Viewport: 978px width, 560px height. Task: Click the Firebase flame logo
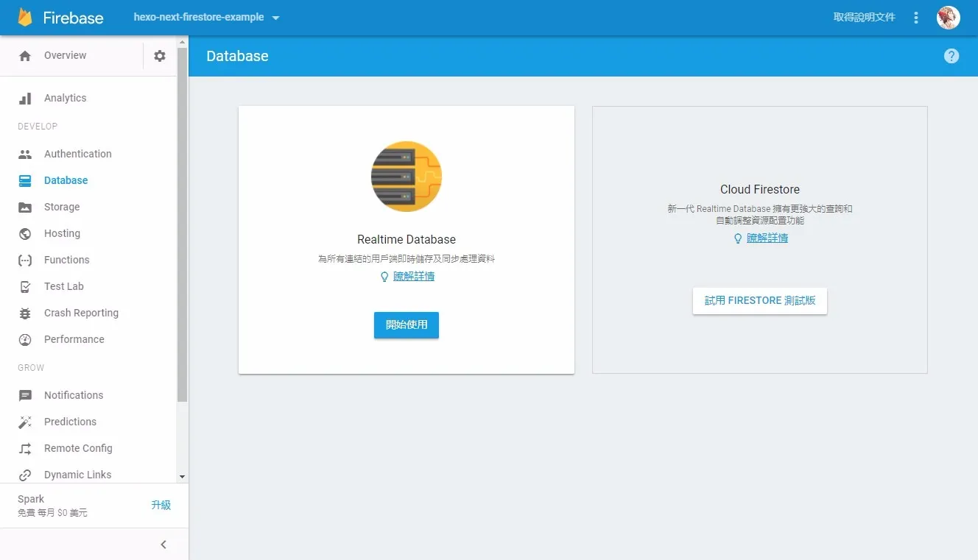tap(26, 18)
